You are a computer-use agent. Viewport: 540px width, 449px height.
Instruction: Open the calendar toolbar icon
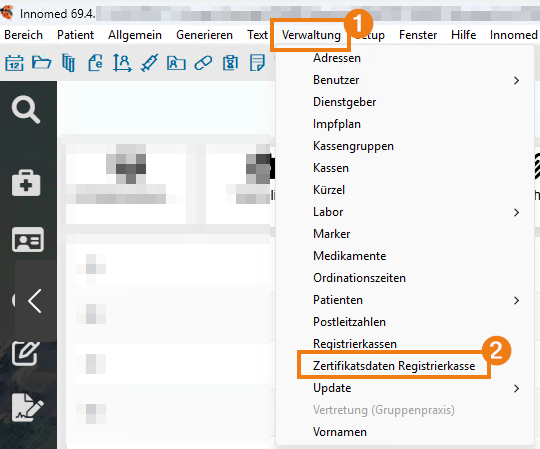14,63
